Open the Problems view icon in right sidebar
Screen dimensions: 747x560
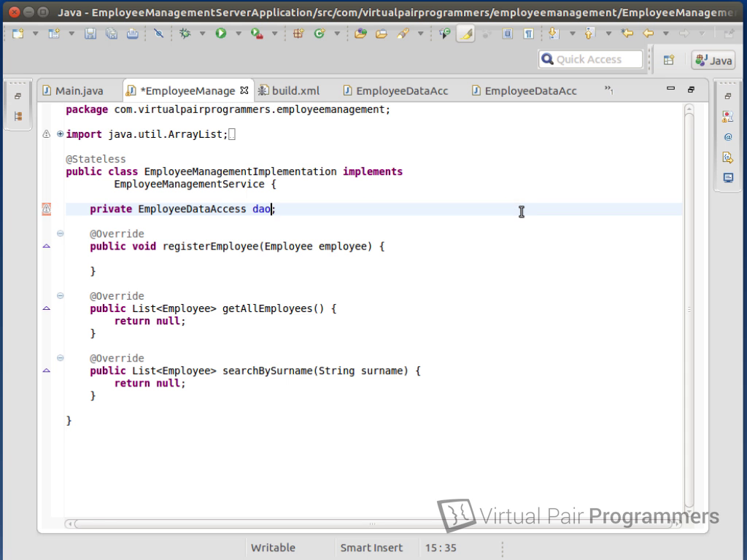[728, 117]
